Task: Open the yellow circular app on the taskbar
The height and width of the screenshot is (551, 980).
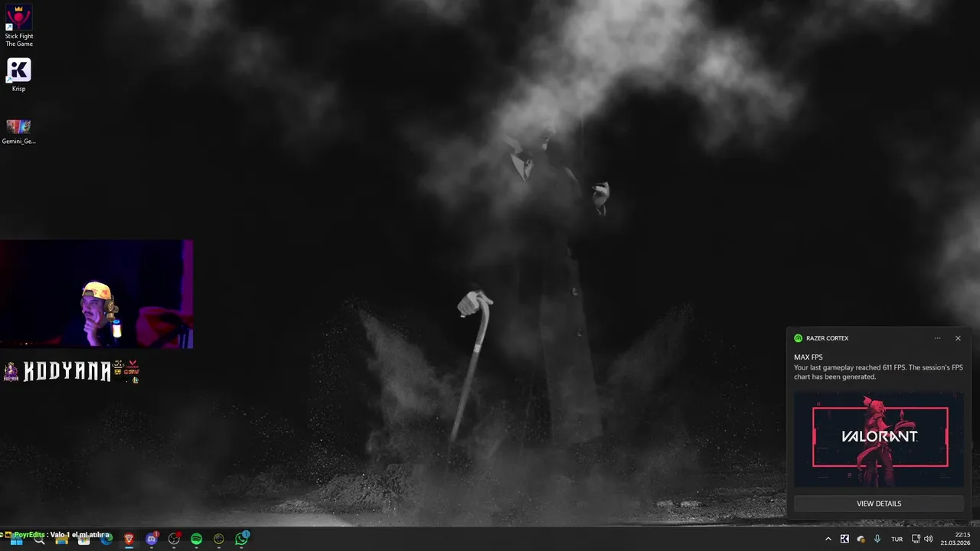Action: (219, 540)
